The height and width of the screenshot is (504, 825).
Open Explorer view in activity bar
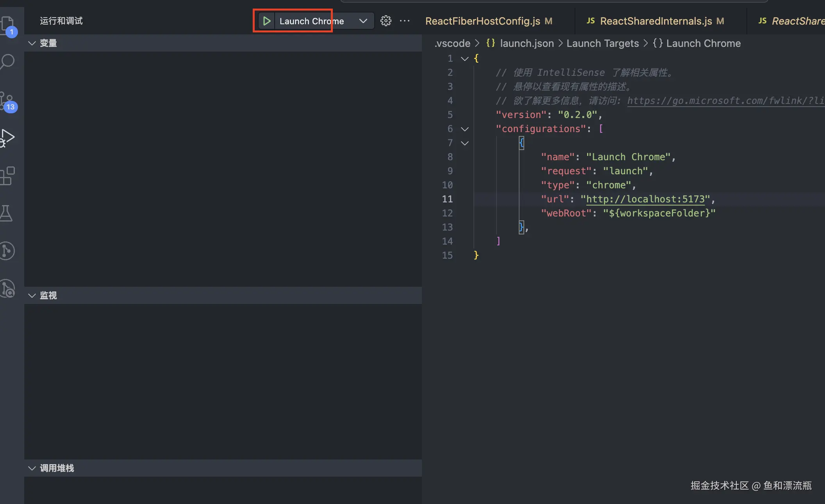(7, 24)
